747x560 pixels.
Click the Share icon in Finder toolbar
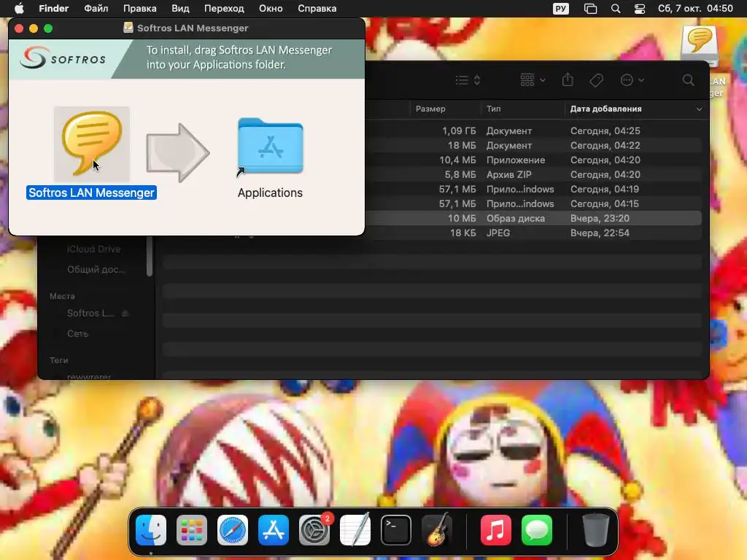click(x=568, y=79)
